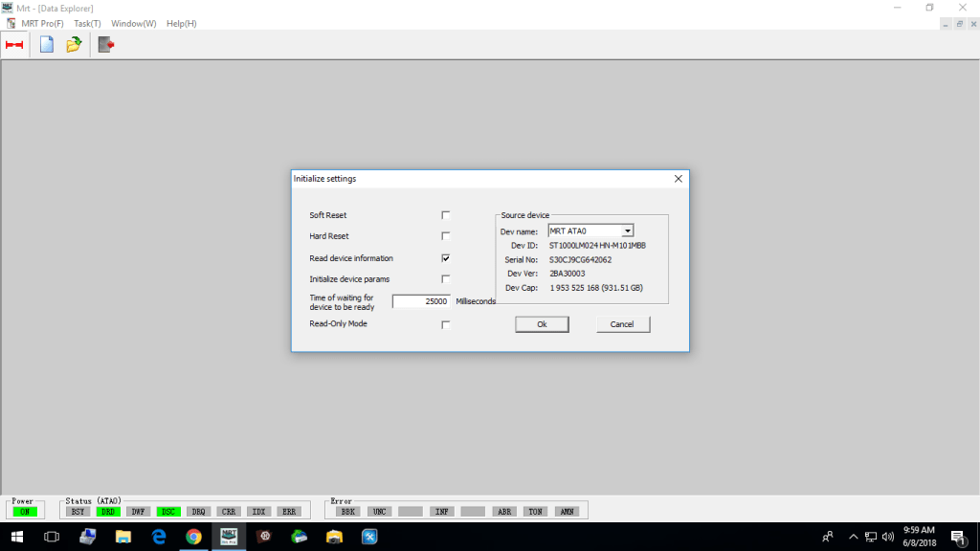Click the waiting time milliseconds field
980x551 pixels.
421,301
